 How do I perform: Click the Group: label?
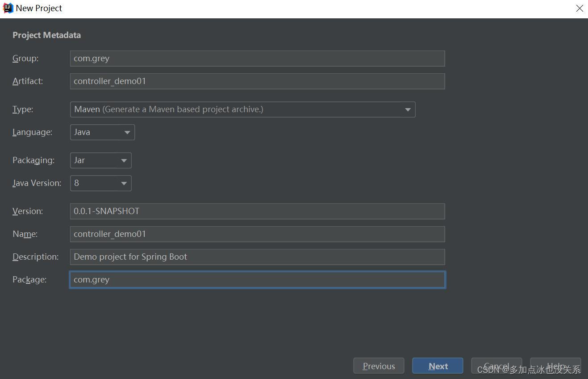click(x=25, y=59)
